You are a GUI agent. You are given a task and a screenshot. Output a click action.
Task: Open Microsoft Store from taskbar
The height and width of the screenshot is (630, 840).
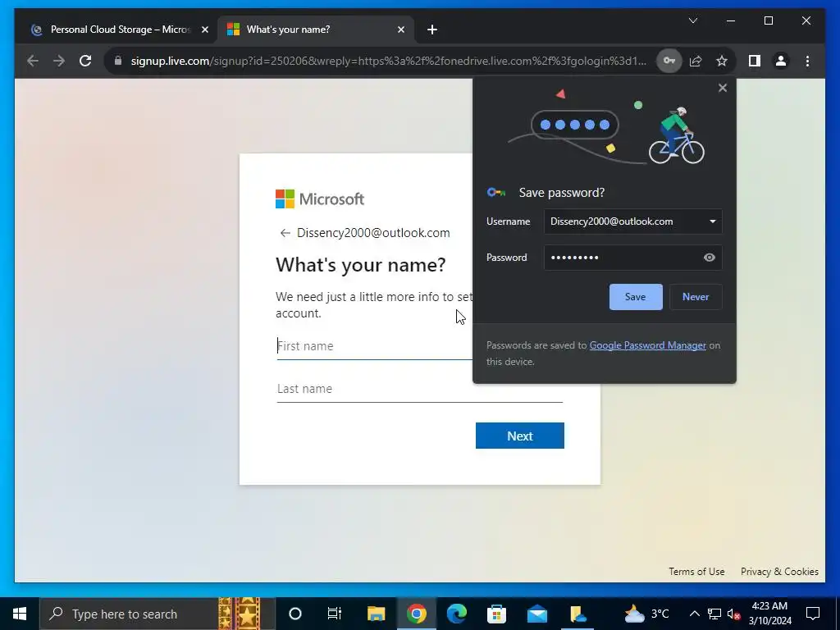tap(496, 614)
